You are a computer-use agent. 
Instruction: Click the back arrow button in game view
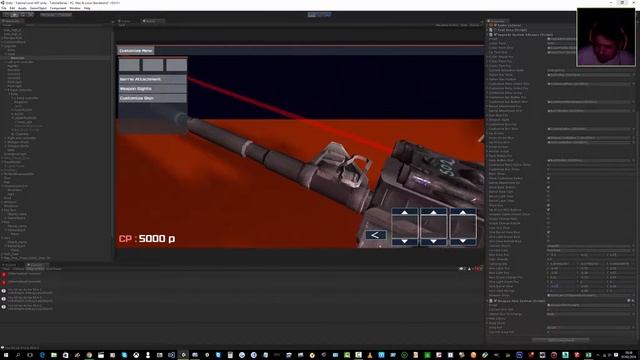(376, 235)
